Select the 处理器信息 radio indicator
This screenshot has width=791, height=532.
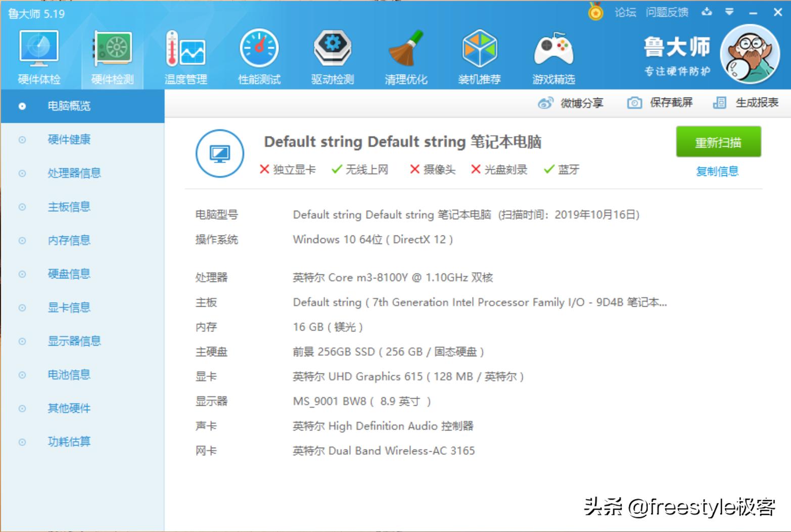21,173
